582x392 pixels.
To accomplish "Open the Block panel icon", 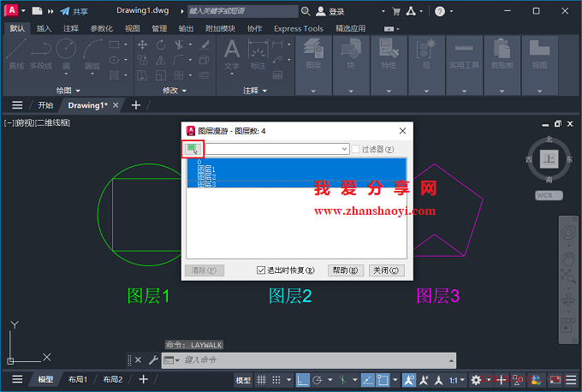I will pos(351,54).
